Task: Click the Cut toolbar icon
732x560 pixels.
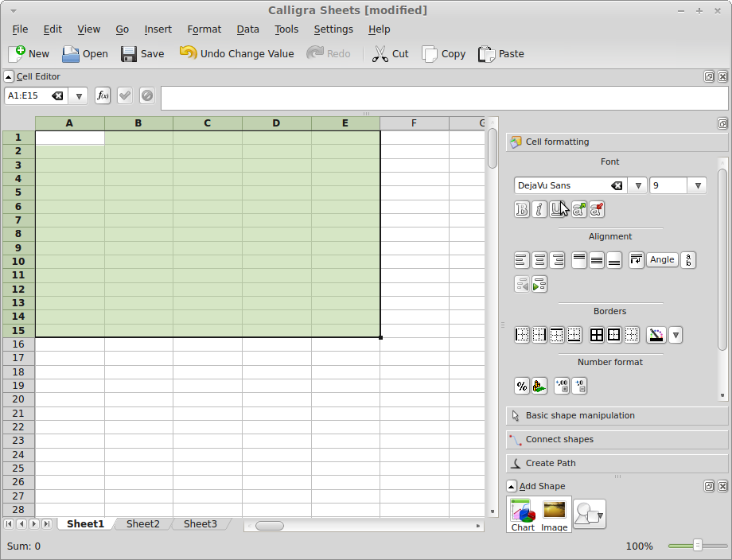Action: (390, 54)
